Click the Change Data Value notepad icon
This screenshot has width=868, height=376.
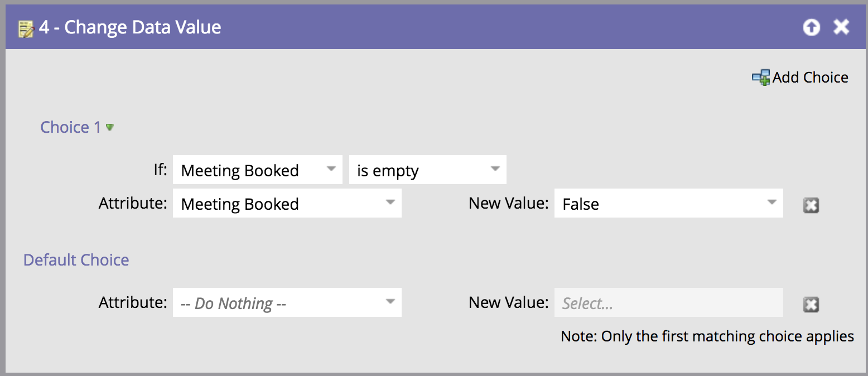26,28
